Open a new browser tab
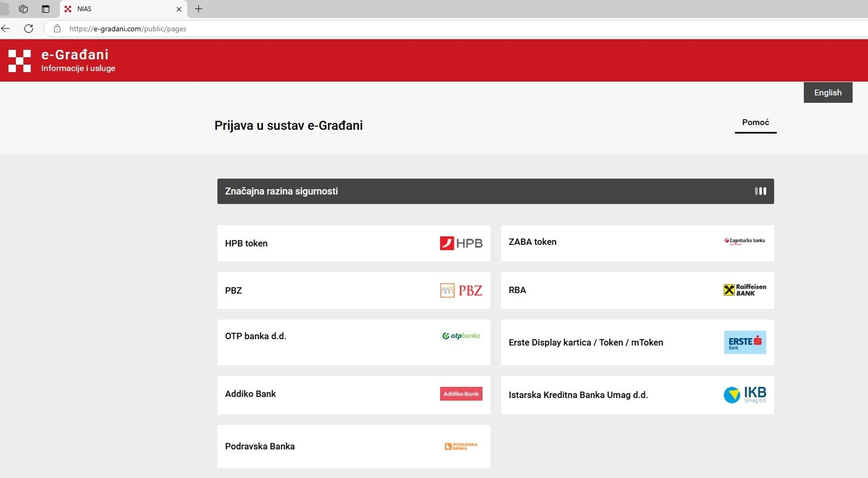This screenshot has width=868, height=478. click(199, 9)
